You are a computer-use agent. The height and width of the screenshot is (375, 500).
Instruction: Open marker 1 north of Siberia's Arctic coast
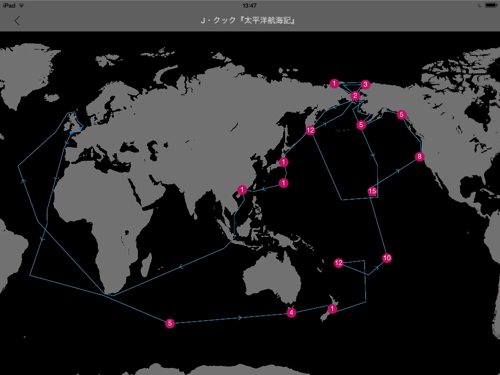[334, 84]
